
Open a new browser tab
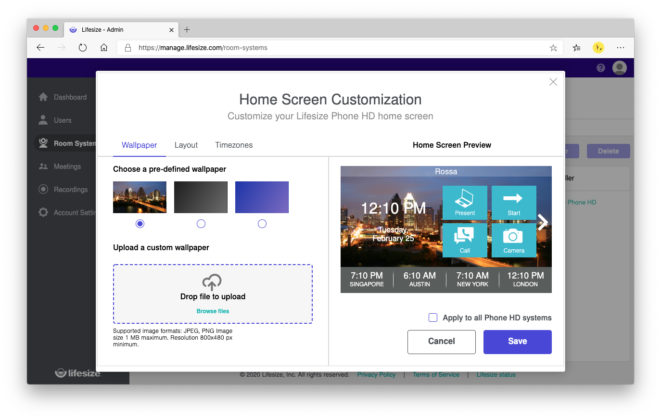(x=187, y=30)
